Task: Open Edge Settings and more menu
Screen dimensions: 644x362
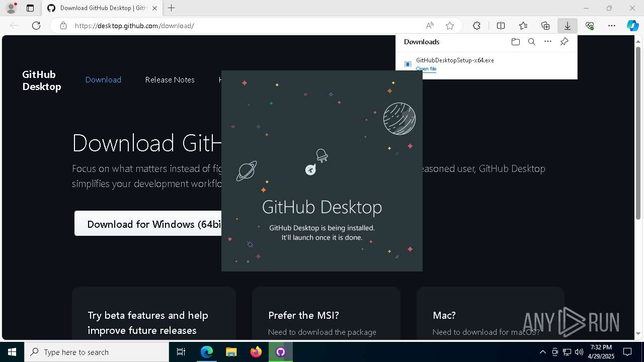Action: 612,26
